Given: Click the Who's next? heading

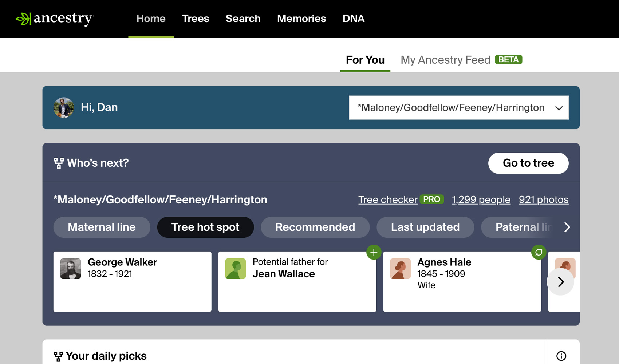Looking at the screenshot, I should click(x=98, y=163).
